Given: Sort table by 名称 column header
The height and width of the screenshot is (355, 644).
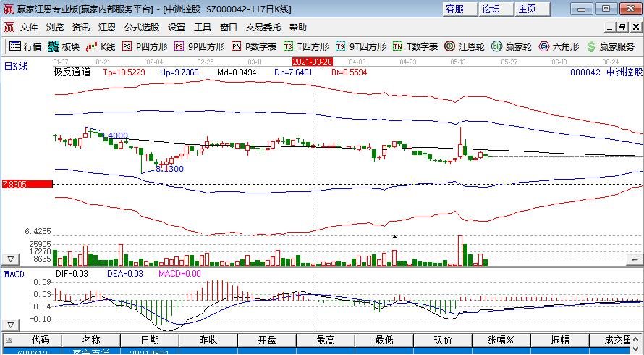Looking at the screenshot, I should (91, 341).
